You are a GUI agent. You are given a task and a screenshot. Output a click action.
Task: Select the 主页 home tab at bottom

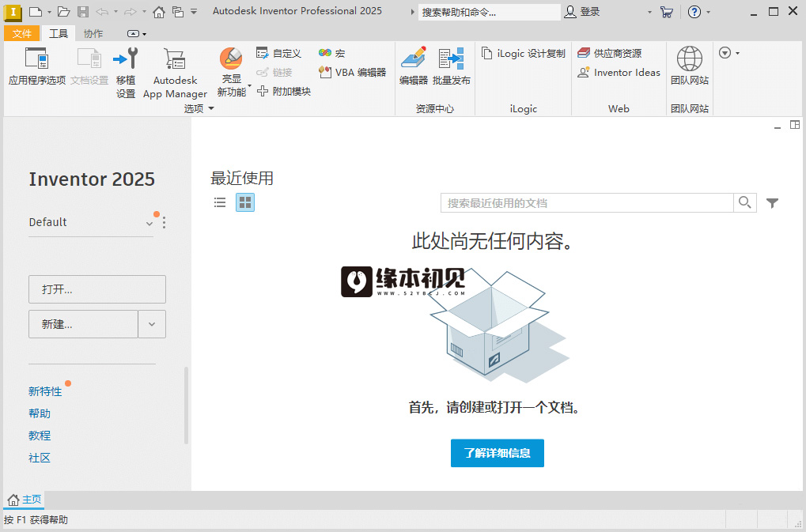(25, 500)
